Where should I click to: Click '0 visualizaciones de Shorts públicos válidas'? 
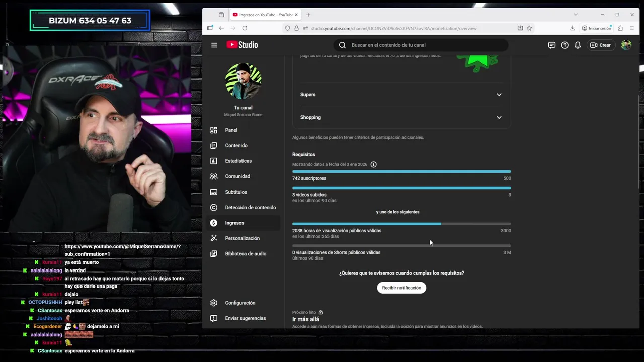coord(336,252)
